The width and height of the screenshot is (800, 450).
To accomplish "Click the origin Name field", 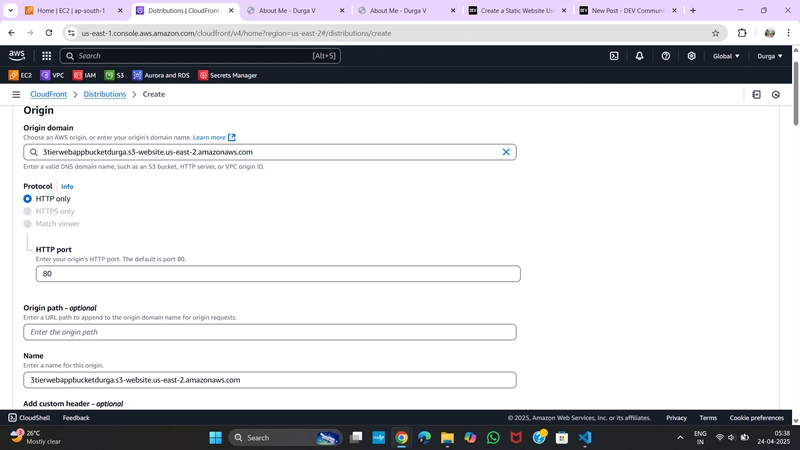I will click(269, 380).
